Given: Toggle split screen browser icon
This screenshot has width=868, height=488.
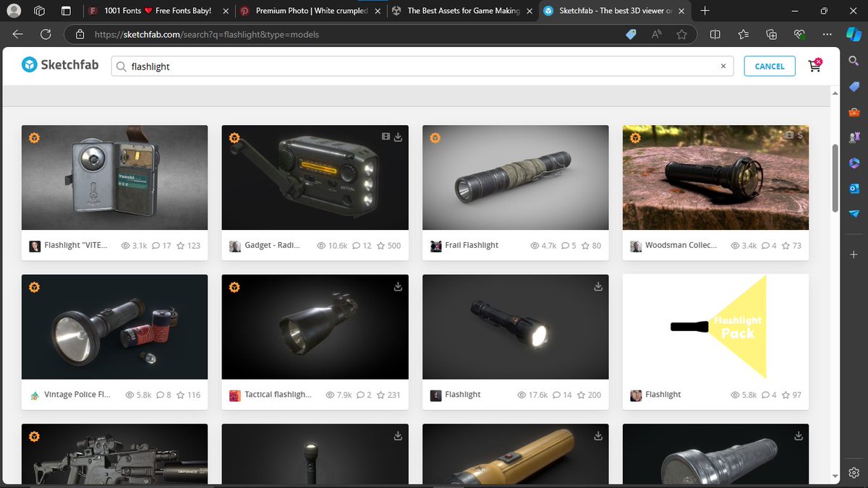Looking at the screenshot, I should point(715,34).
